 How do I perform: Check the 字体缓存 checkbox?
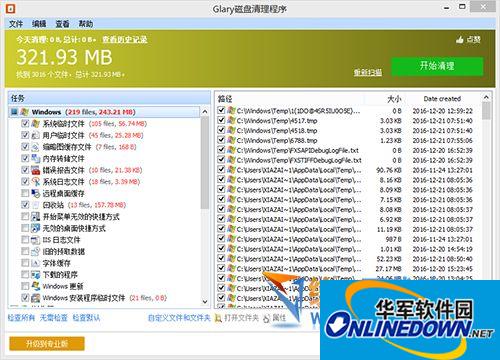tap(25, 263)
